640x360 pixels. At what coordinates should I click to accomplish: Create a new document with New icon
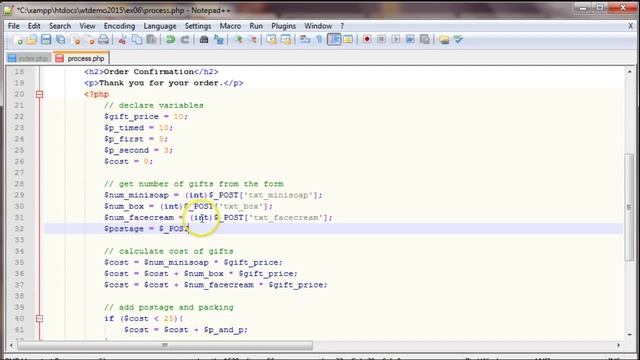(x=18, y=40)
